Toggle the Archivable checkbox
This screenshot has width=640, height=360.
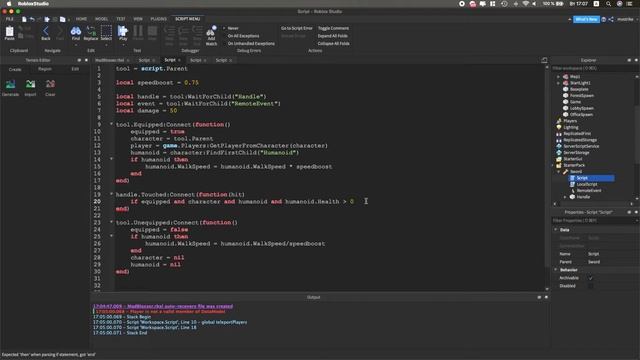tap(591, 278)
